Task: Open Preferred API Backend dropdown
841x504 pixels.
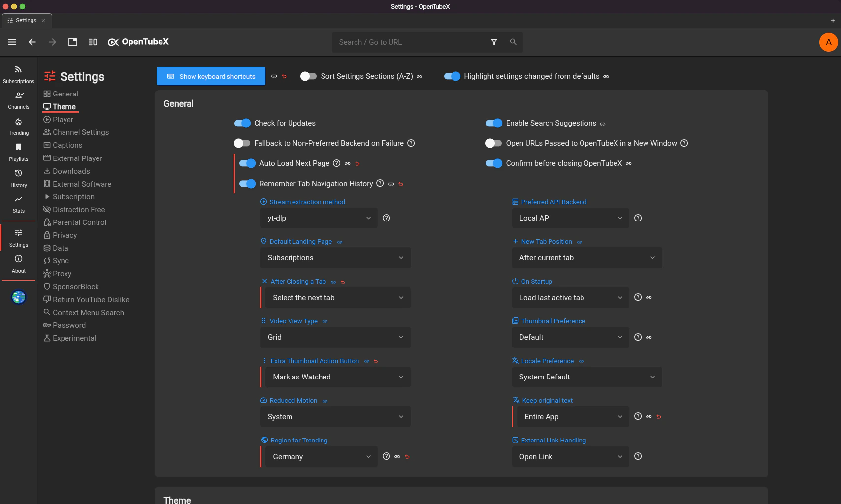Action: point(571,218)
